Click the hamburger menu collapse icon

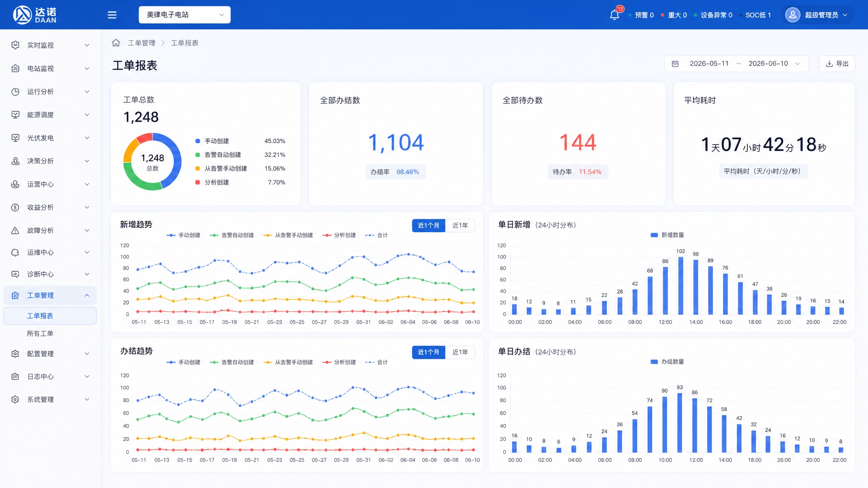[x=112, y=15]
